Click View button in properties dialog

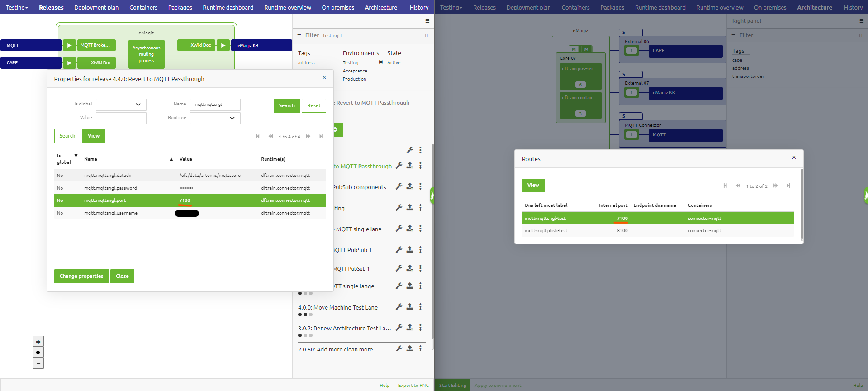click(94, 136)
